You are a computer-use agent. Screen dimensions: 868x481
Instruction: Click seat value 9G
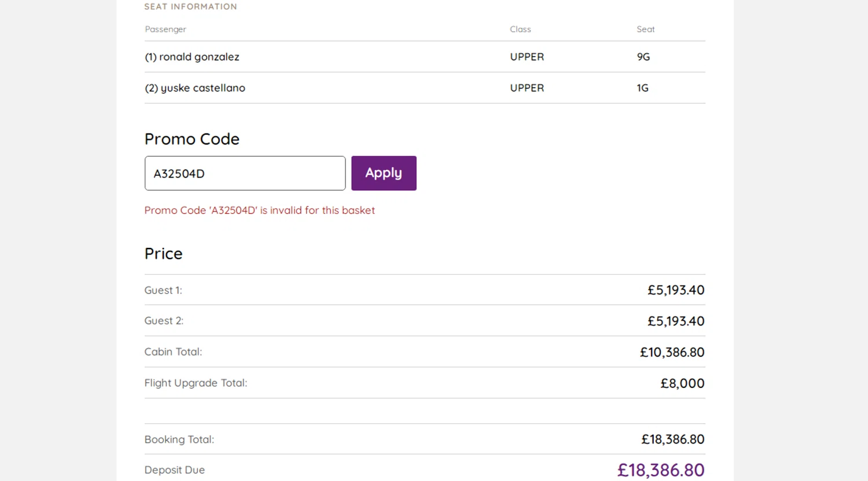click(x=643, y=57)
